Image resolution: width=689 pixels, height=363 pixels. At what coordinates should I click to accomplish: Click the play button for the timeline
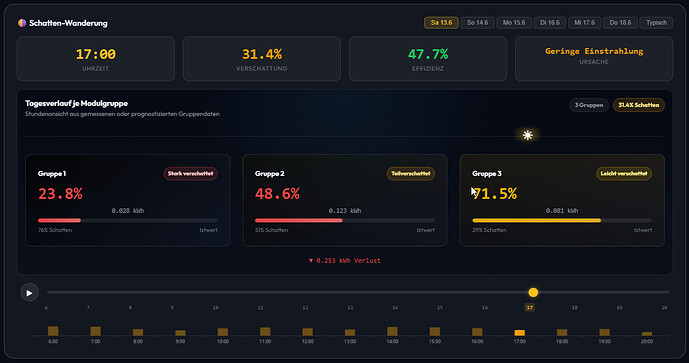coord(29,293)
